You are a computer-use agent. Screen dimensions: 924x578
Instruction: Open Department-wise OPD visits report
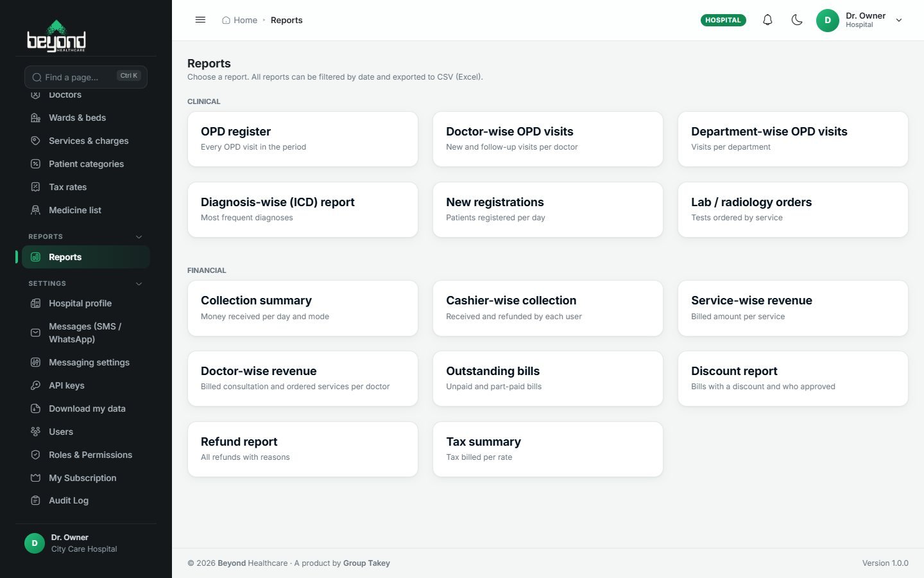point(793,139)
